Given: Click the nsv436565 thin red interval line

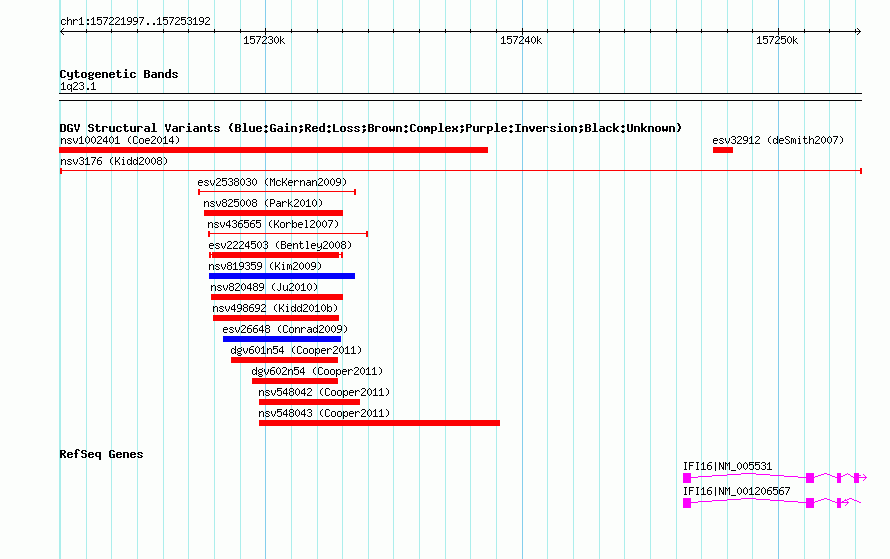Looking at the screenshot, I should pyautogui.click(x=288, y=234).
